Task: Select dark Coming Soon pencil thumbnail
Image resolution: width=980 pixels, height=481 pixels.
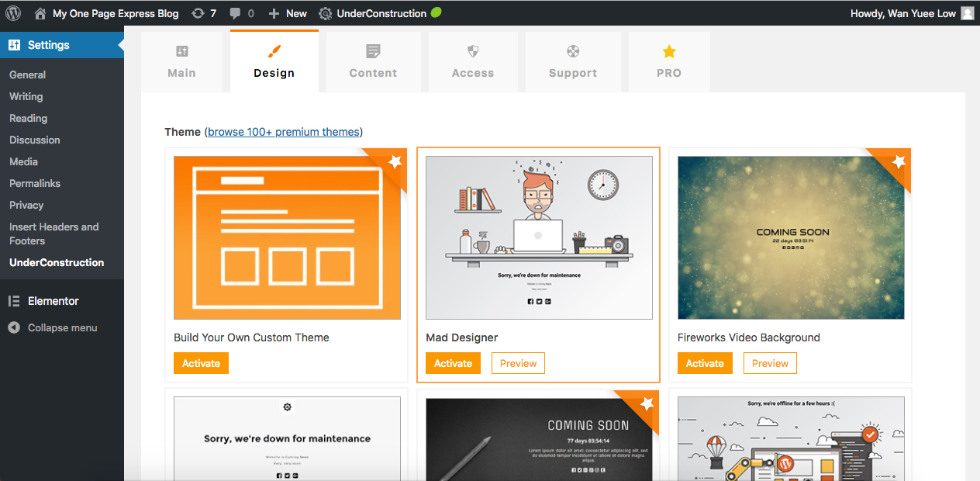Action: [539, 439]
